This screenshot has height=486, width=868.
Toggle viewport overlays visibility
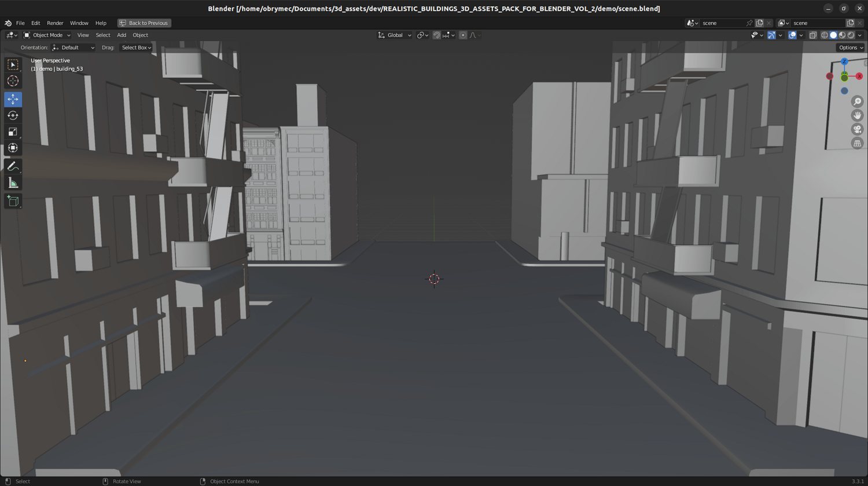pyautogui.click(x=792, y=35)
